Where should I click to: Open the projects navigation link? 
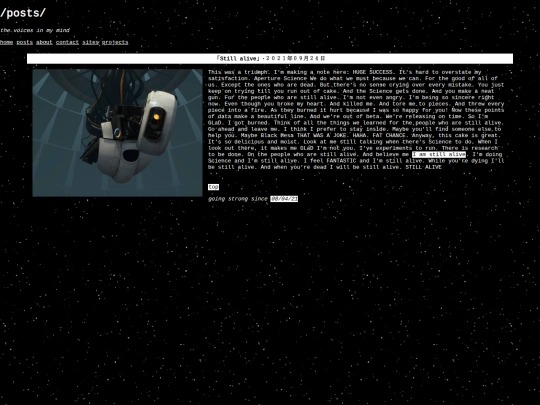[x=115, y=42]
